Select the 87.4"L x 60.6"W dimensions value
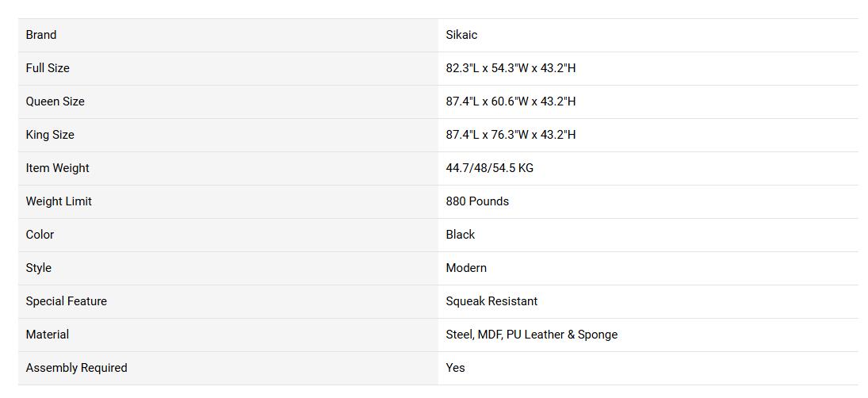The width and height of the screenshot is (868, 398). [510, 101]
